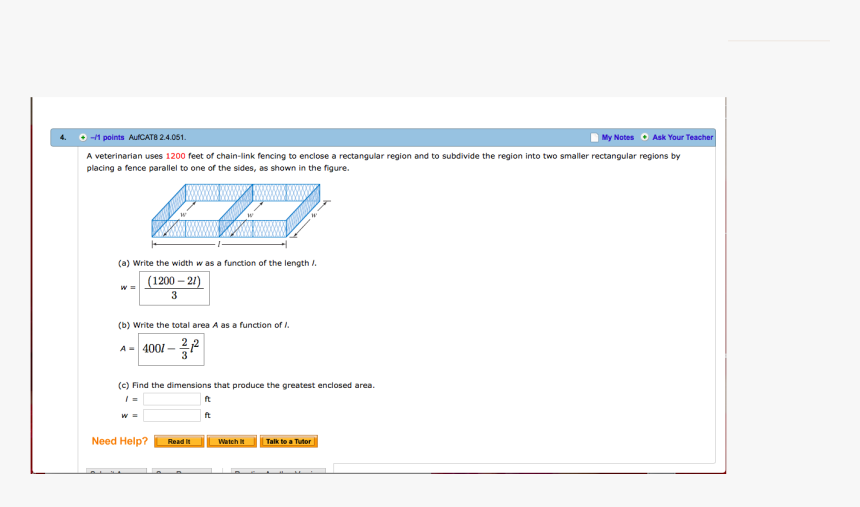
Task: Click the Talk to a Tutor button
Action: [288, 441]
